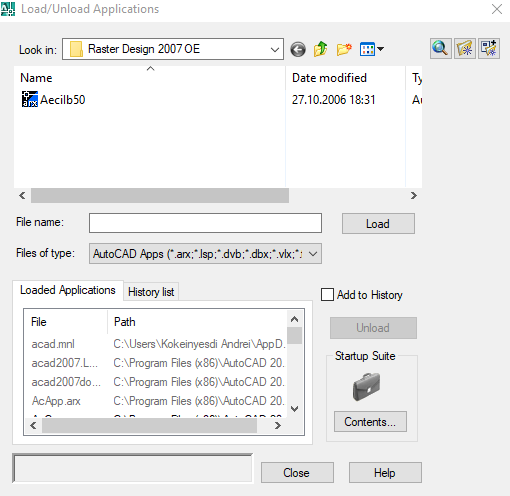Image resolution: width=510 pixels, height=496 pixels.
Task: Click the rightmost toolbar icon with star
Action: 489,49
